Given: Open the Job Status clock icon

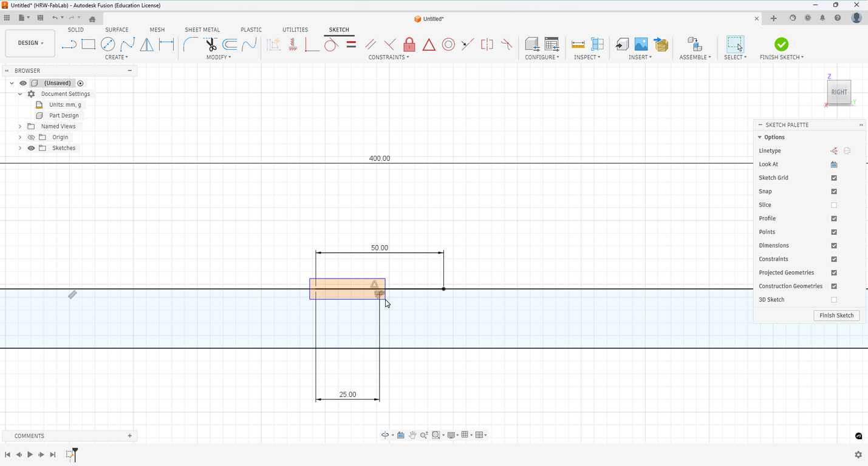Looking at the screenshot, I should click(808, 18).
